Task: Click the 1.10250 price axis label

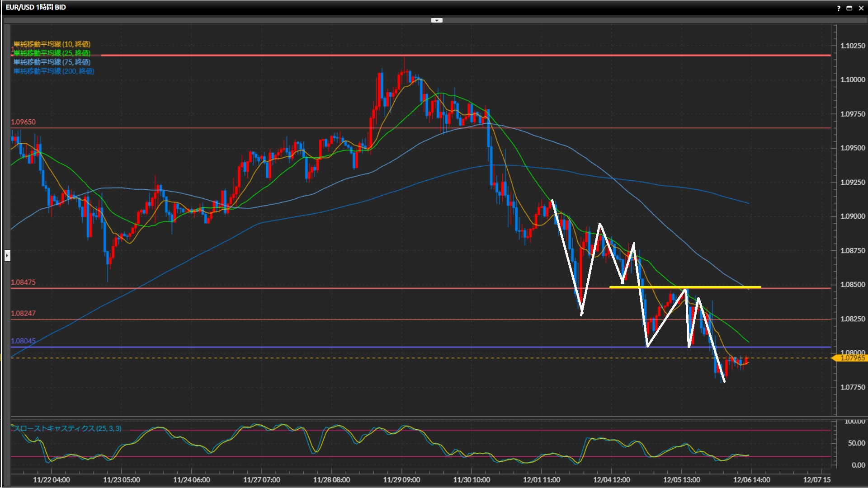Action: point(852,46)
